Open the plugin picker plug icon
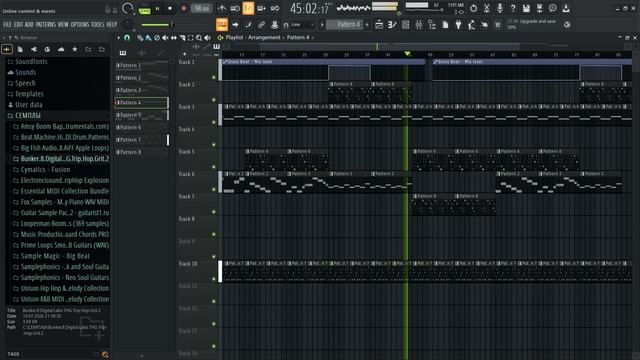Viewport: 640px width, 360px height. tap(458, 25)
